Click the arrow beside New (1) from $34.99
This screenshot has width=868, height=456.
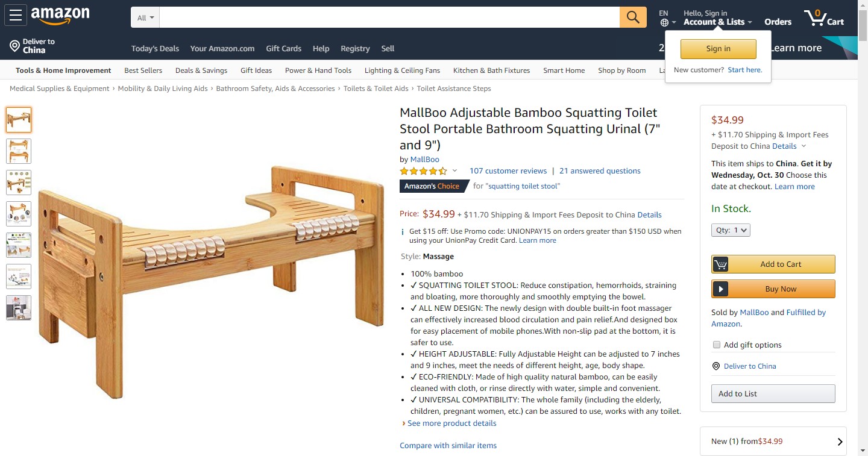coord(840,442)
